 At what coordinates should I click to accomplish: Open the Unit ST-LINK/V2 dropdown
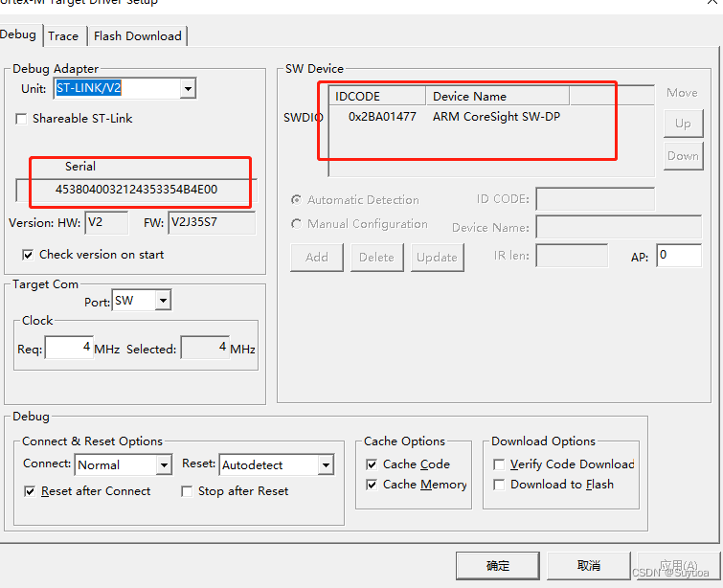(188, 88)
